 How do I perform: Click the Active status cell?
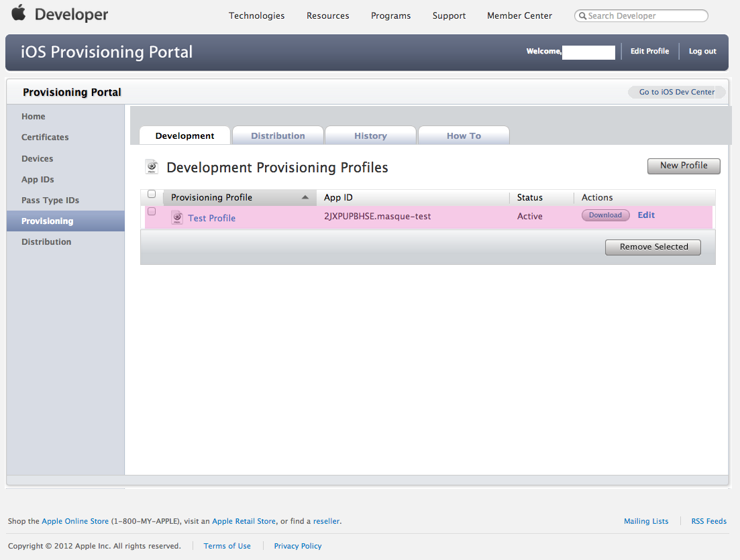click(x=529, y=216)
